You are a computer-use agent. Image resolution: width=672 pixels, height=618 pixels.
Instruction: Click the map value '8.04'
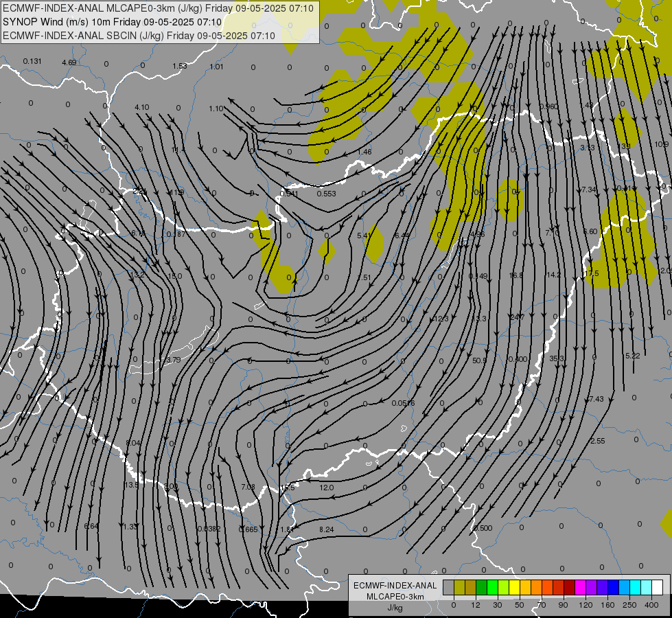133,443
